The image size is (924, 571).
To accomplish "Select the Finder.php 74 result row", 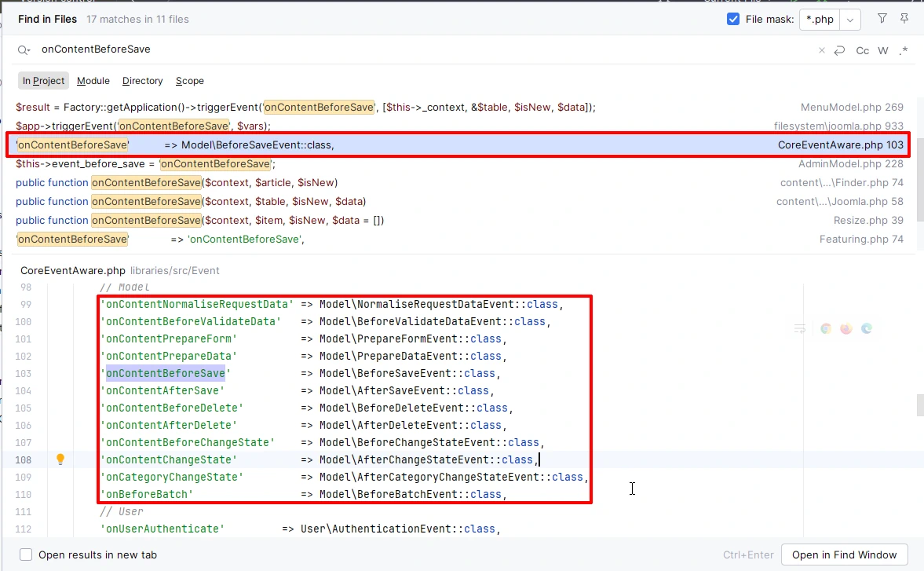I will [x=459, y=183].
